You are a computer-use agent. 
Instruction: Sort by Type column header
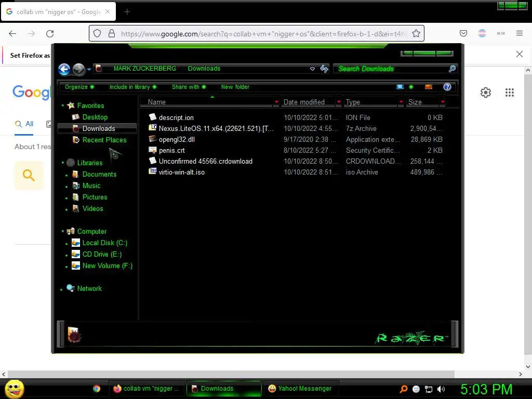pos(370,102)
